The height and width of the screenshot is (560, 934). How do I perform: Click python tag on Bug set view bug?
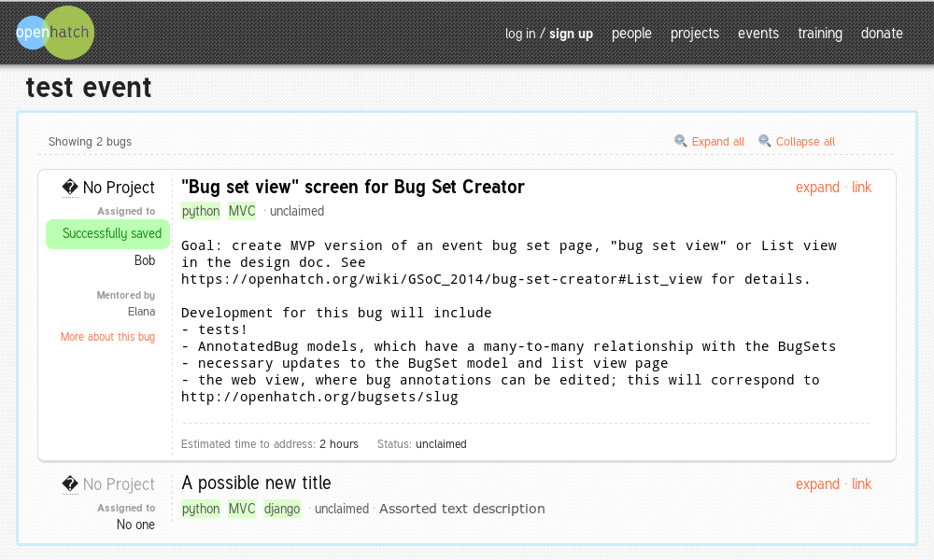[x=201, y=211]
